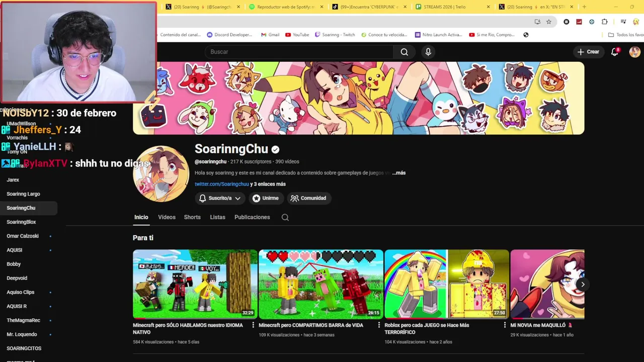Switch to Soarinng @Soaringch X tab
644x362 pixels.
coord(202,7)
